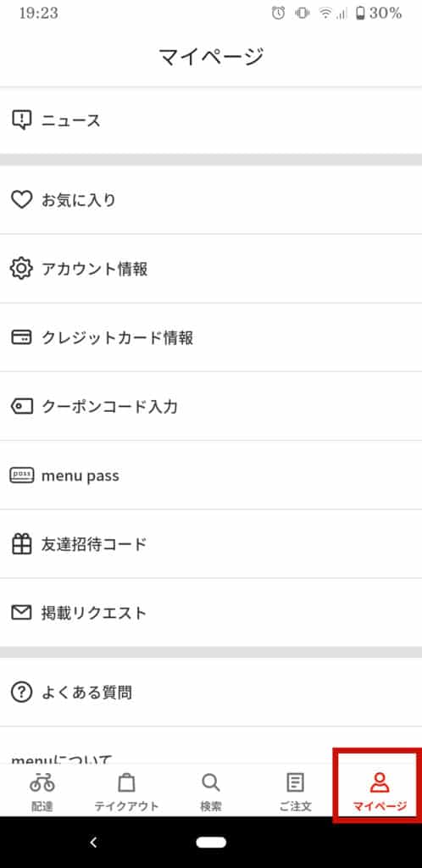
Task: Tap the Android home pill button
Action: (211, 843)
